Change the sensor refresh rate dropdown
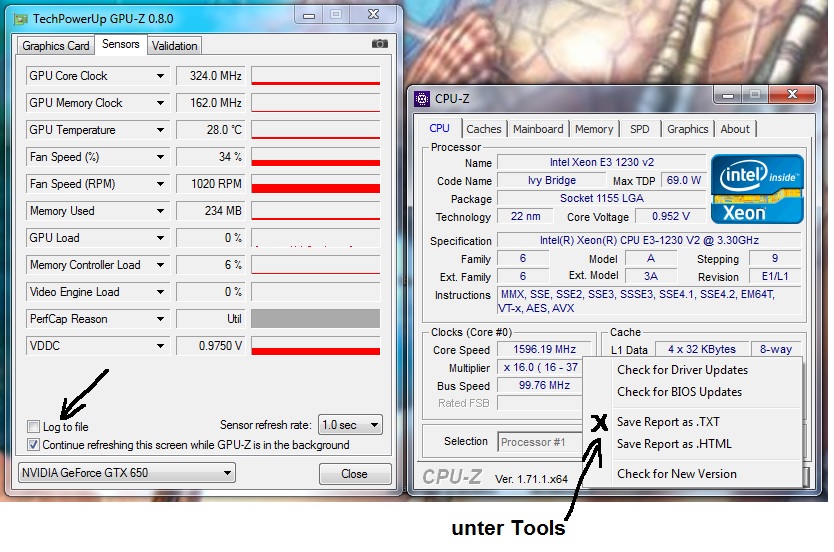 pyautogui.click(x=350, y=425)
